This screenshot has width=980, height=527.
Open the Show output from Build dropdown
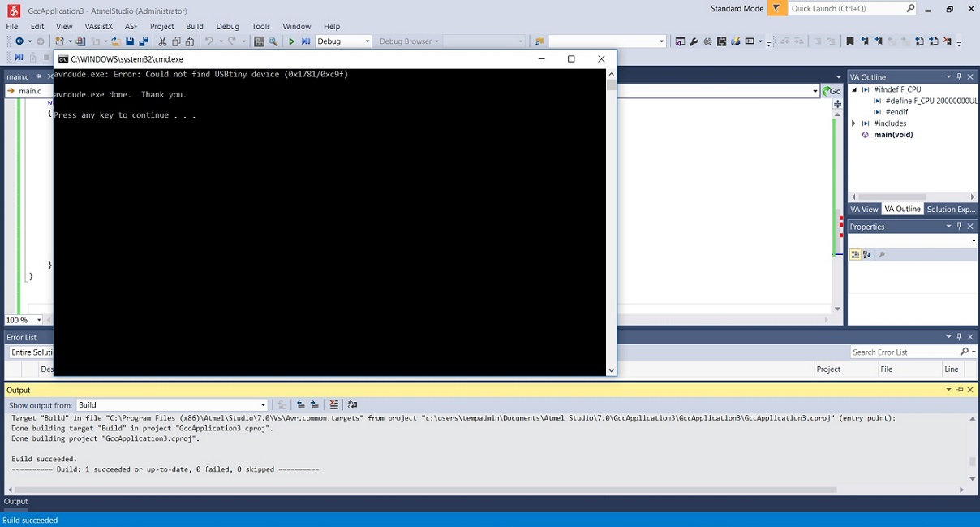coord(263,405)
